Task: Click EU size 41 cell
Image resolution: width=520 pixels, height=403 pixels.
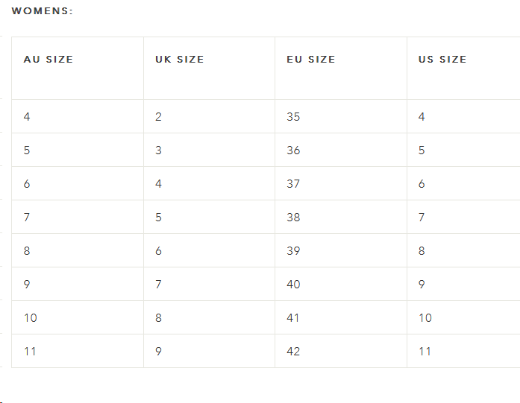Action: coord(341,317)
